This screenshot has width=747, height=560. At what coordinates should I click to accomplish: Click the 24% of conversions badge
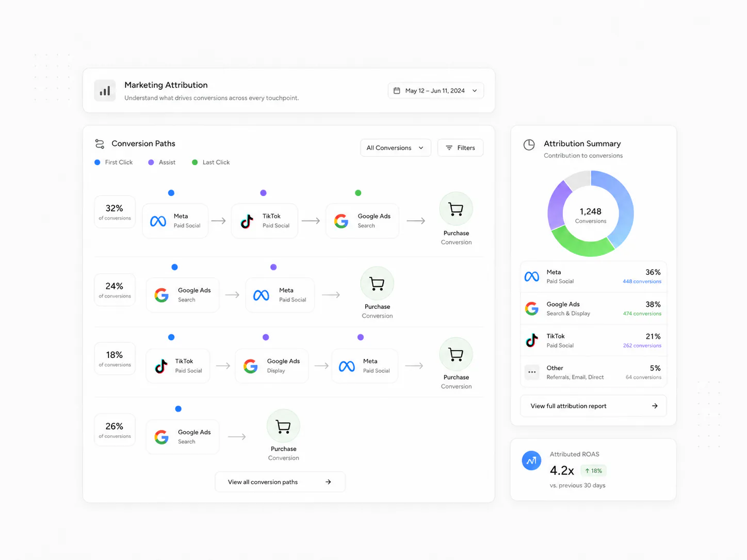115,290
